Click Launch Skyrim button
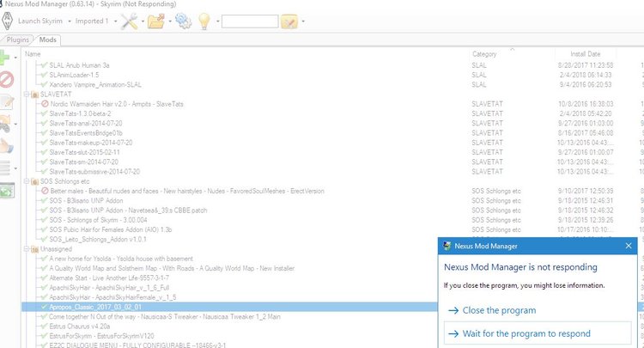This screenshot has width=644, height=348. pos(40,21)
